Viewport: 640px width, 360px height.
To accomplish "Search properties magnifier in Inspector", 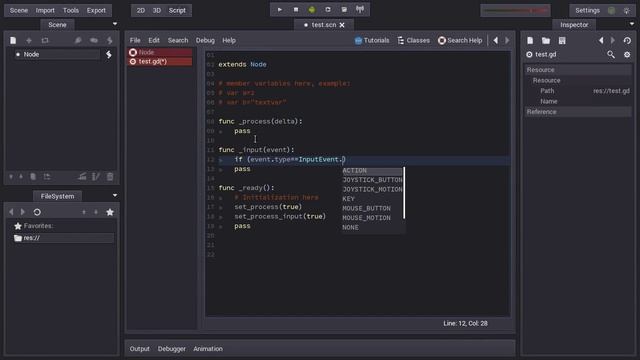I will pyautogui.click(x=611, y=54).
